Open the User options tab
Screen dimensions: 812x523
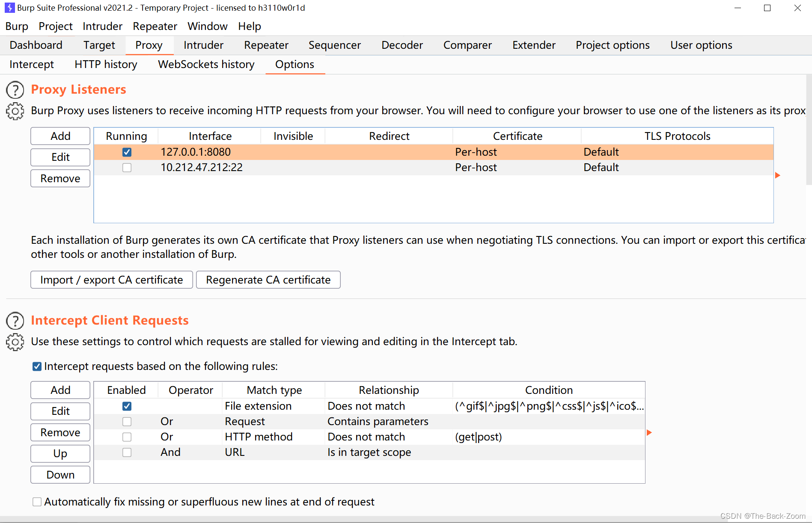click(701, 45)
